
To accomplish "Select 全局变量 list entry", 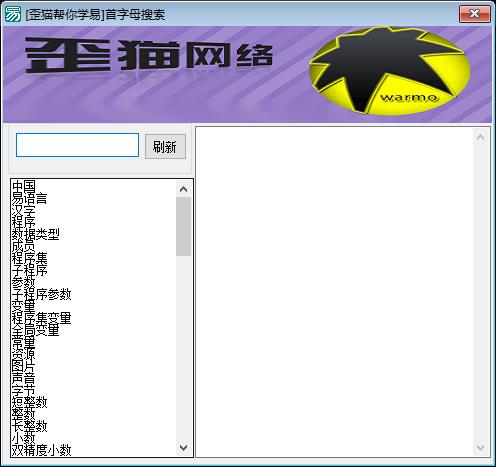I will point(36,330).
